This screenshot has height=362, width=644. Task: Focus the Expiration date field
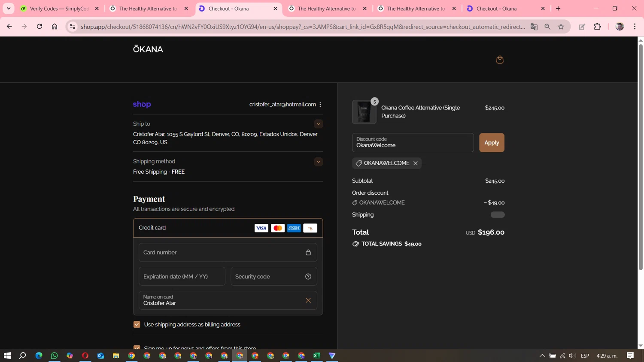click(x=182, y=277)
